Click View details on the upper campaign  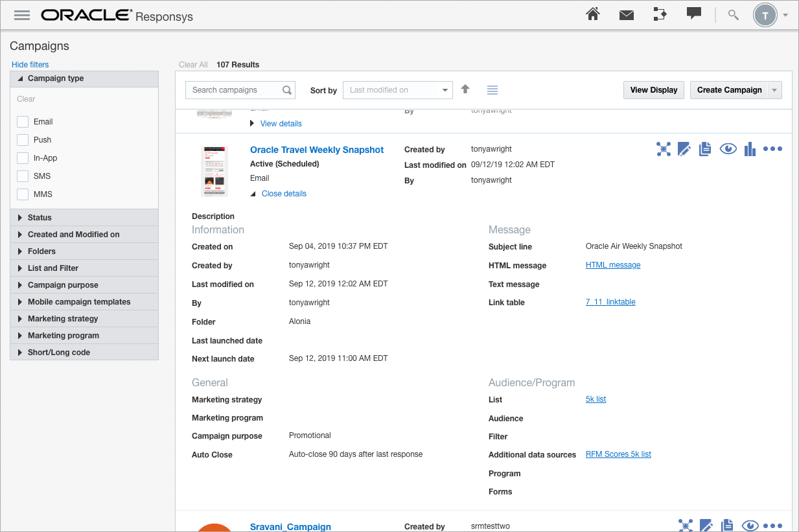coord(281,124)
